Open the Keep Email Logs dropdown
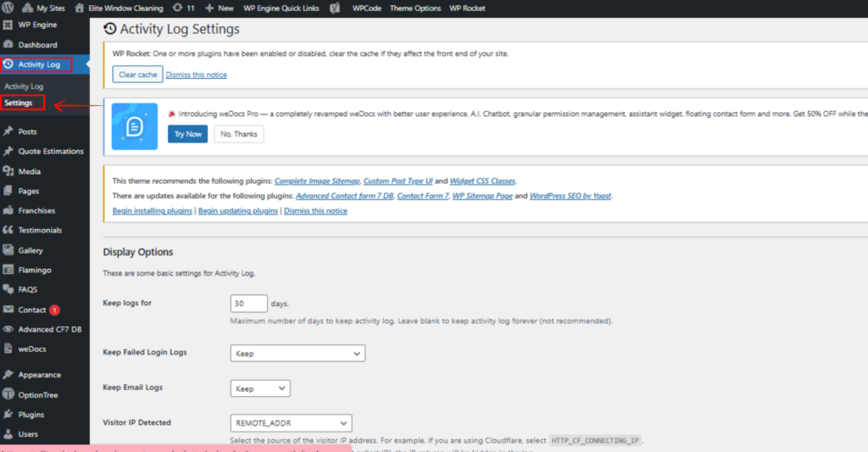 point(260,388)
